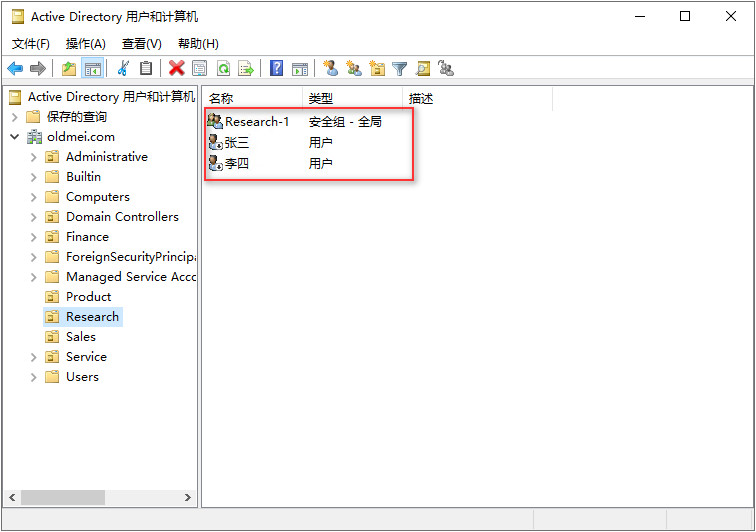This screenshot has height=532, width=756.
Task: Select the Builtin label in the tree
Action: (83, 177)
